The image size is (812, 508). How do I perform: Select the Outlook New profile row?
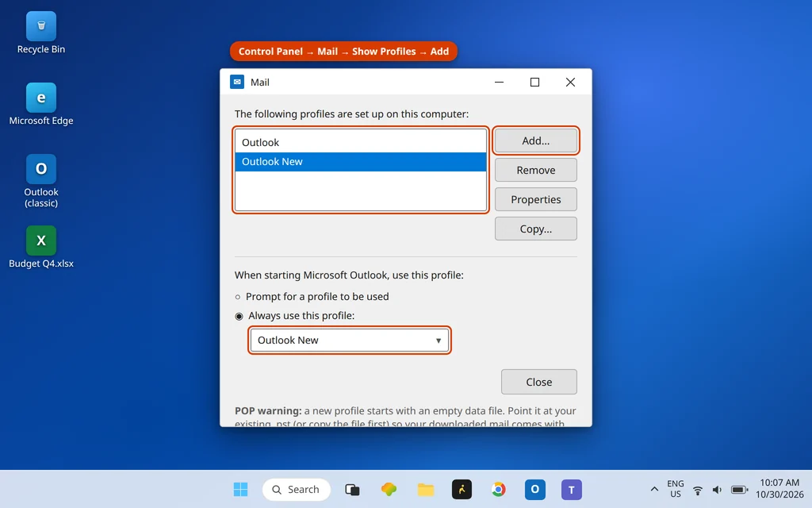click(361, 162)
